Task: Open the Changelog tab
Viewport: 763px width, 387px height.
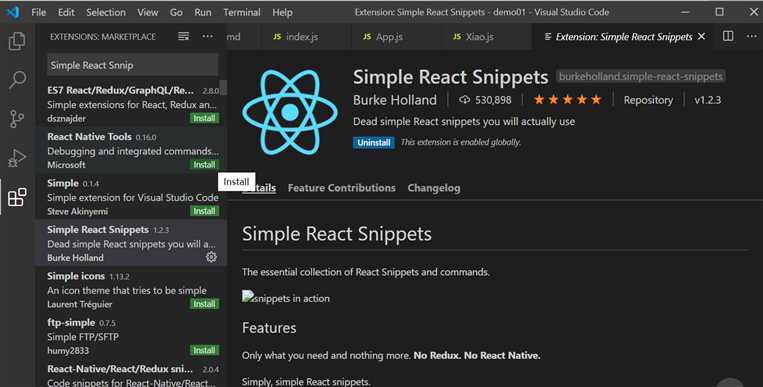Action: point(434,188)
